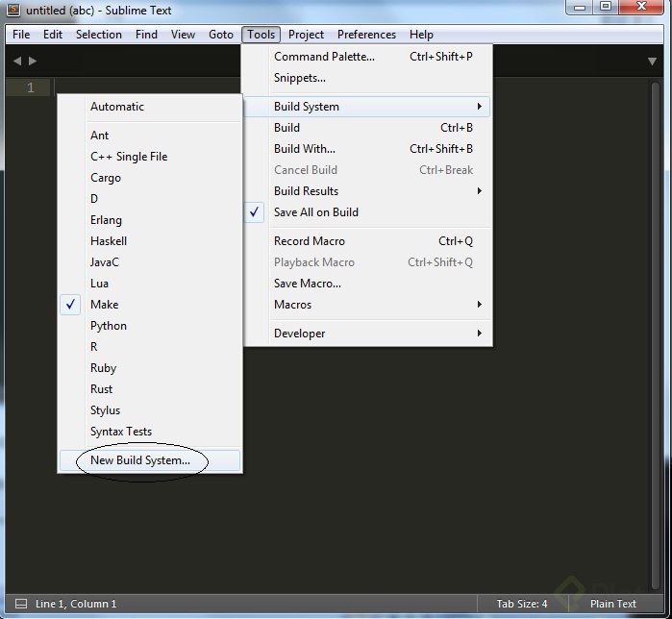Open the File menu

(21, 35)
